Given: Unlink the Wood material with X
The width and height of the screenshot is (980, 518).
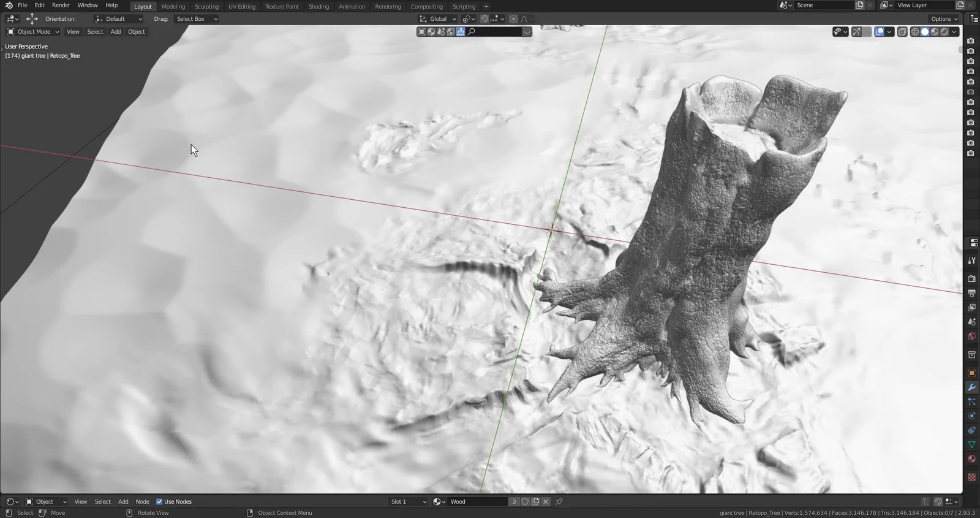Looking at the screenshot, I should point(546,501).
